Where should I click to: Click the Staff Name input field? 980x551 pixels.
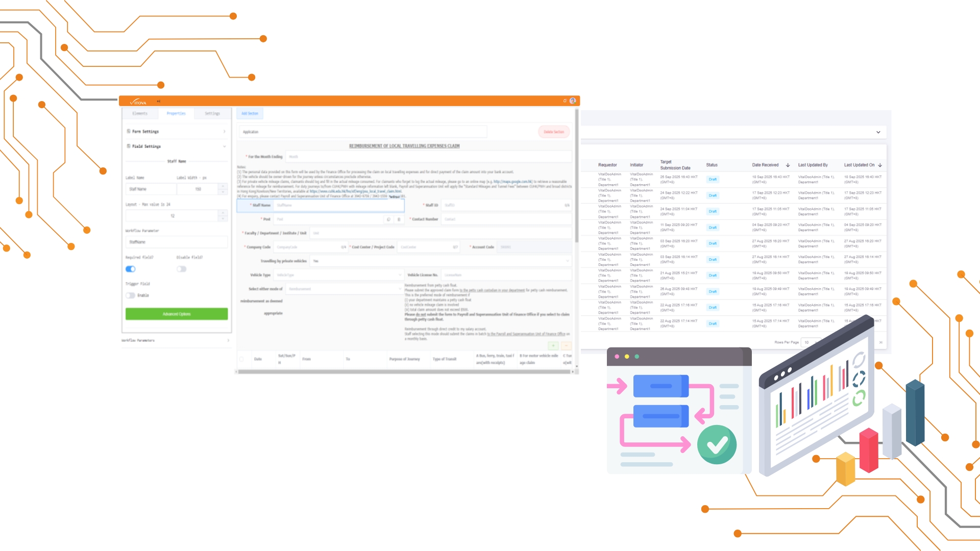pos(338,206)
